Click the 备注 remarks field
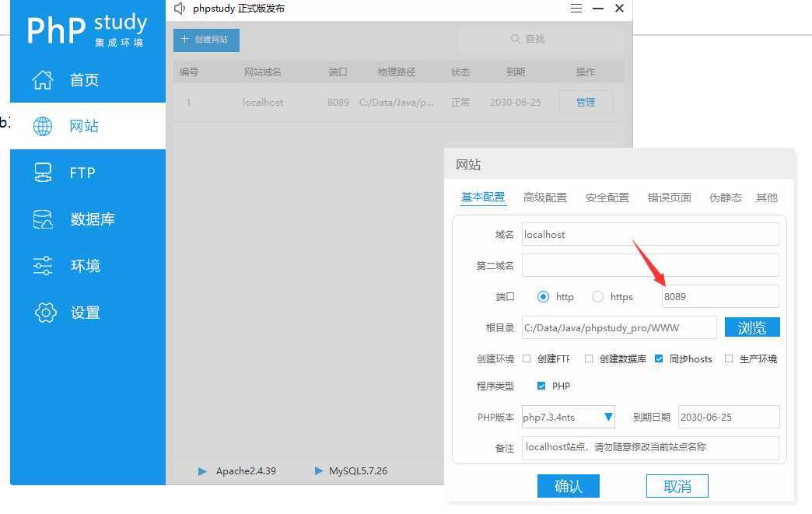 click(x=650, y=448)
